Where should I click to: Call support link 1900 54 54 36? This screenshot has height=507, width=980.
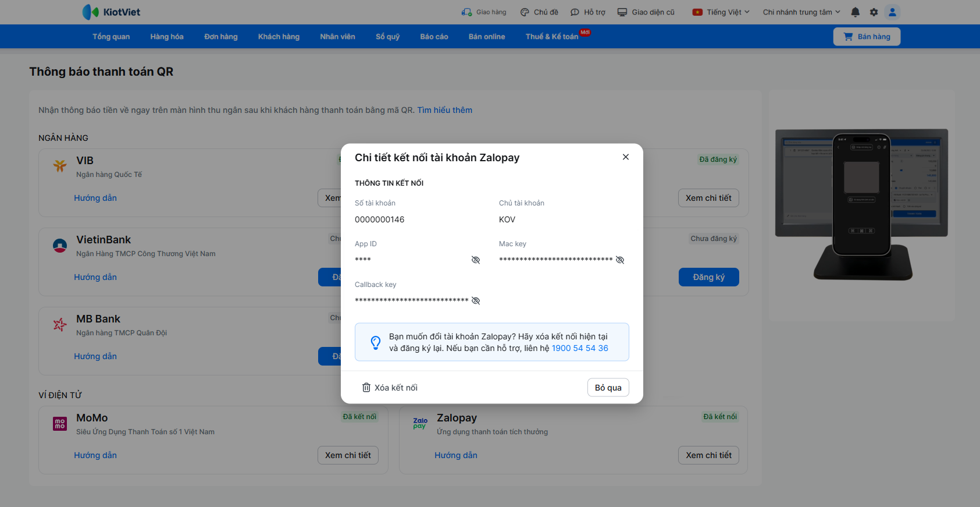pos(580,348)
